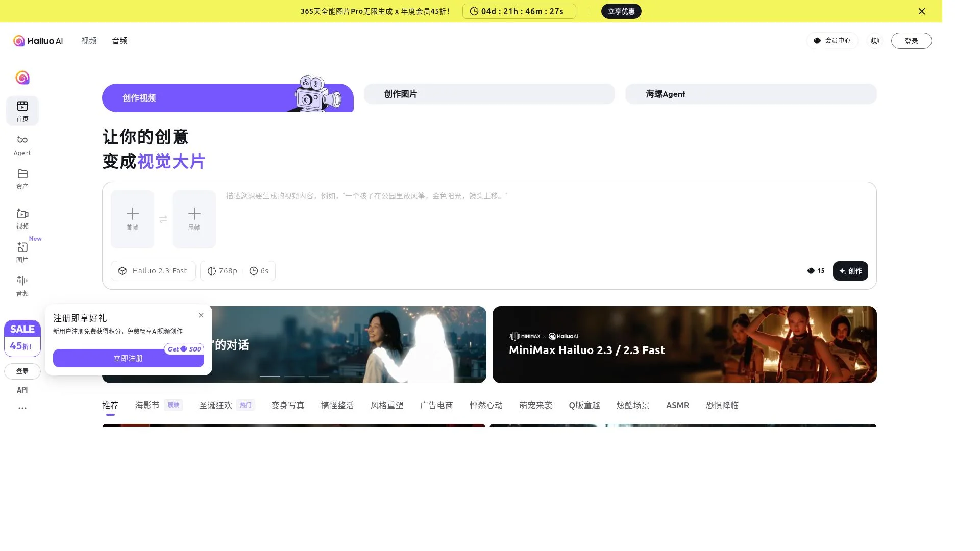Image resolution: width=980 pixels, height=551 pixels.
Task: Open the Hailuo 2.3-Fast model selector
Action: click(x=153, y=271)
